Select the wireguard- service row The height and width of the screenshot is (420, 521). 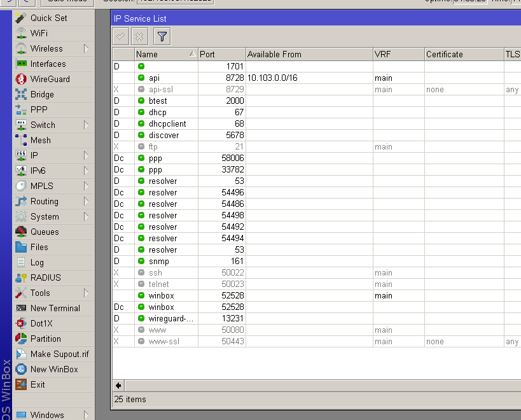pos(317,319)
